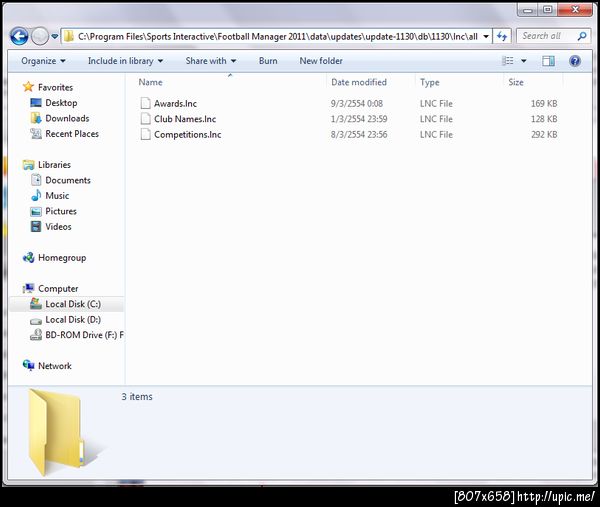Sort by the Size column header
This screenshot has width=600, height=507.
pos(516,82)
